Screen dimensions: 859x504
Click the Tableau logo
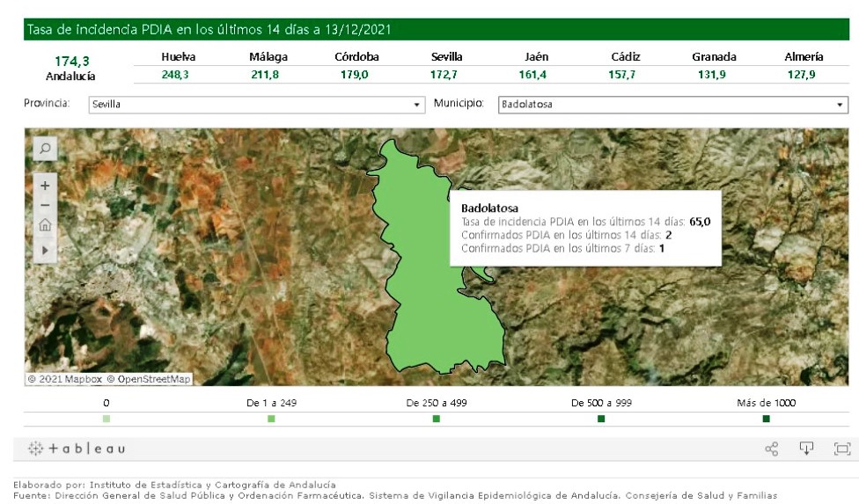(77, 449)
